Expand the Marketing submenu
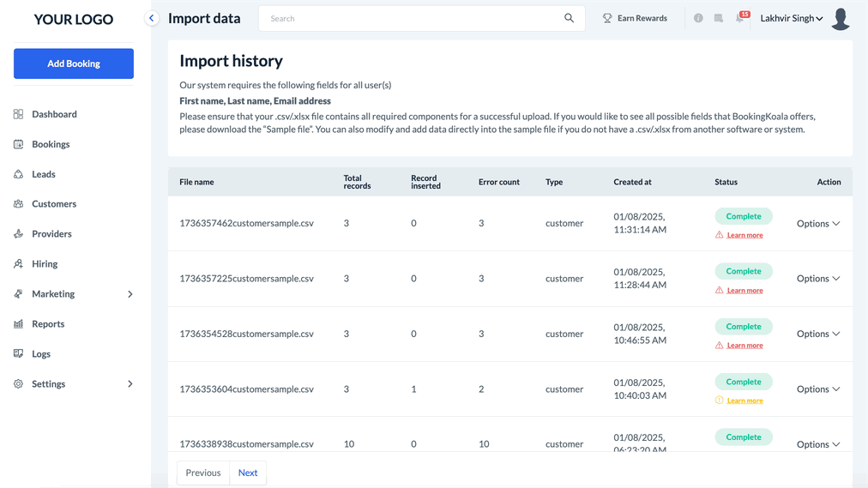Viewport: 868px width, 488px height. (x=130, y=294)
